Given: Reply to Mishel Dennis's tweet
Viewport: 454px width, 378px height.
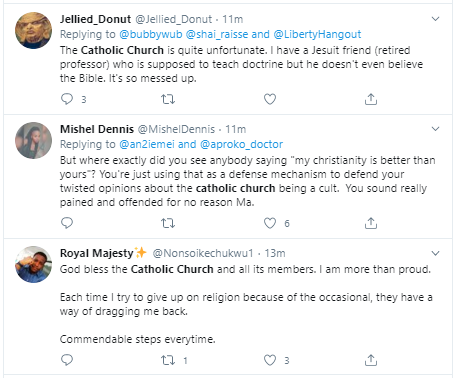Looking at the screenshot, I should pyautogui.click(x=67, y=223).
